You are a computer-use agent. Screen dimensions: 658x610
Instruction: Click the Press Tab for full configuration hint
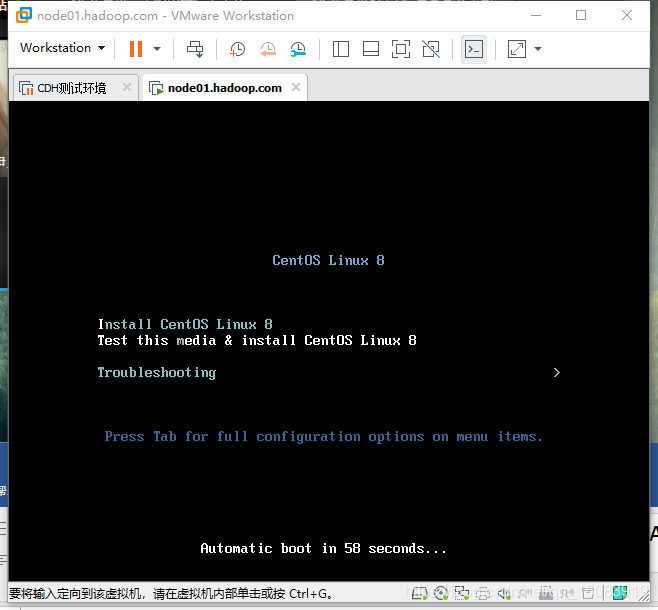324,437
